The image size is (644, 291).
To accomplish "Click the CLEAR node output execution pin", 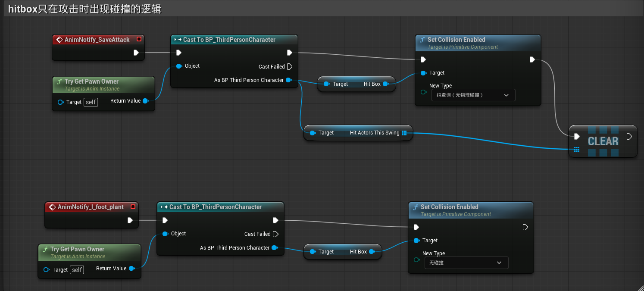I will [629, 137].
